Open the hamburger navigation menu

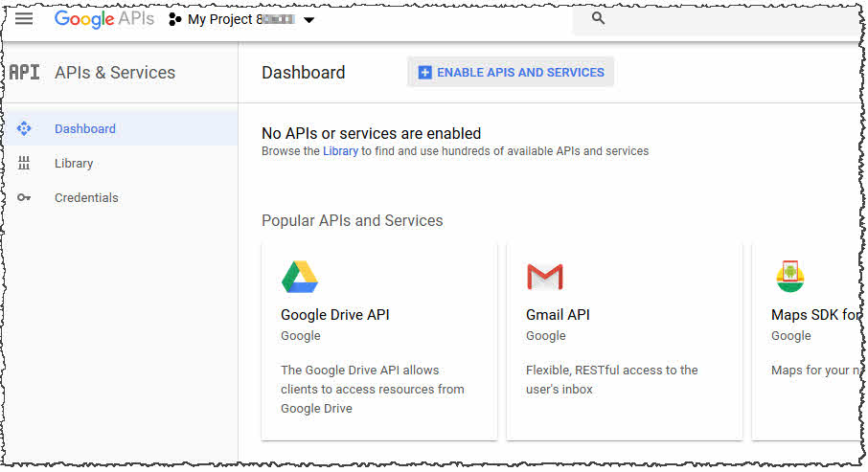(x=24, y=19)
